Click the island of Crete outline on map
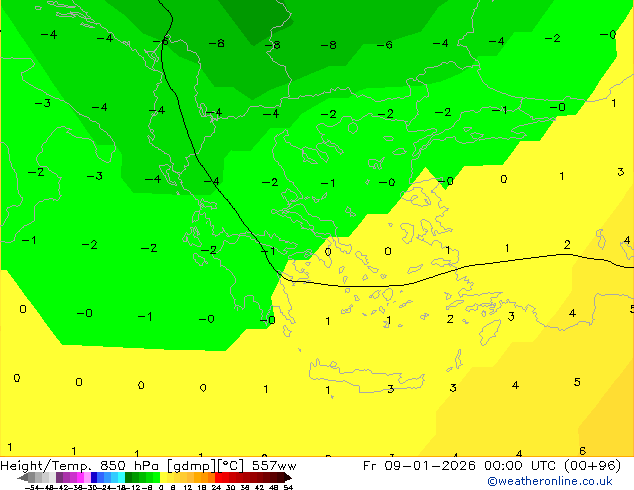The height and width of the screenshot is (490, 634). [366, 377]
